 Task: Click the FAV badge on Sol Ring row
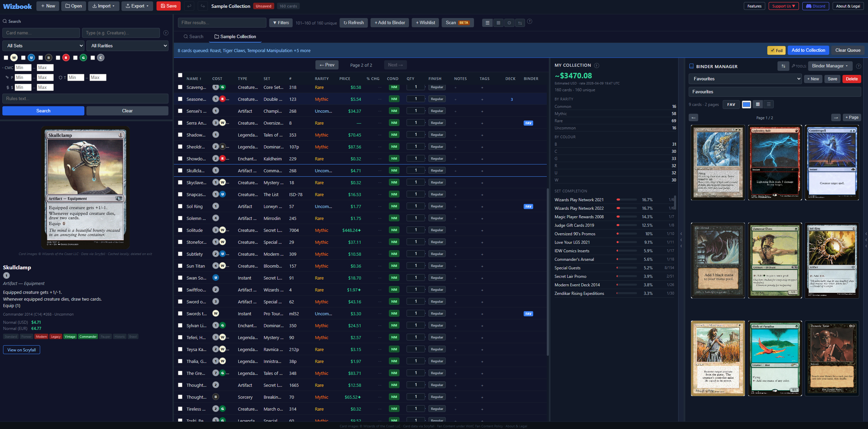[x=528, y=206]
